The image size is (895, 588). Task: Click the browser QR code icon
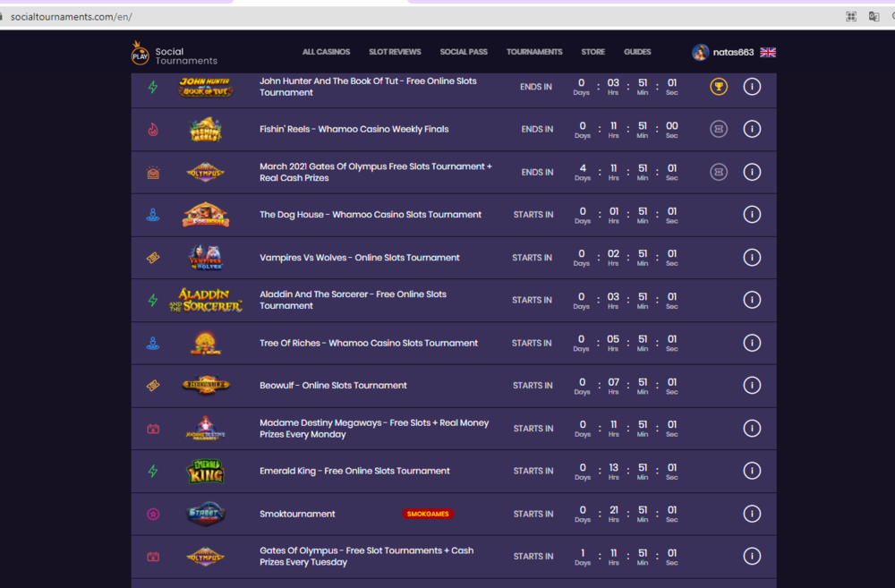pyautogui.click(x=851, y=16)
